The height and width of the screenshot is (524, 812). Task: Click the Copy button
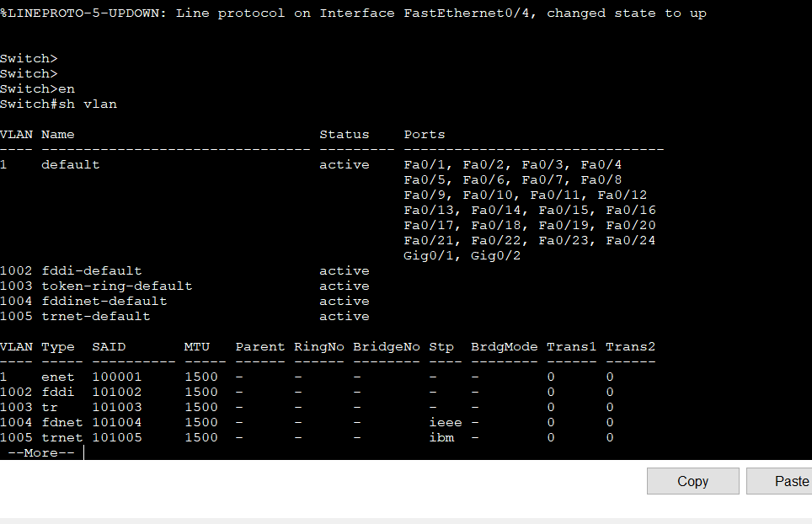[x=693, y=481]
